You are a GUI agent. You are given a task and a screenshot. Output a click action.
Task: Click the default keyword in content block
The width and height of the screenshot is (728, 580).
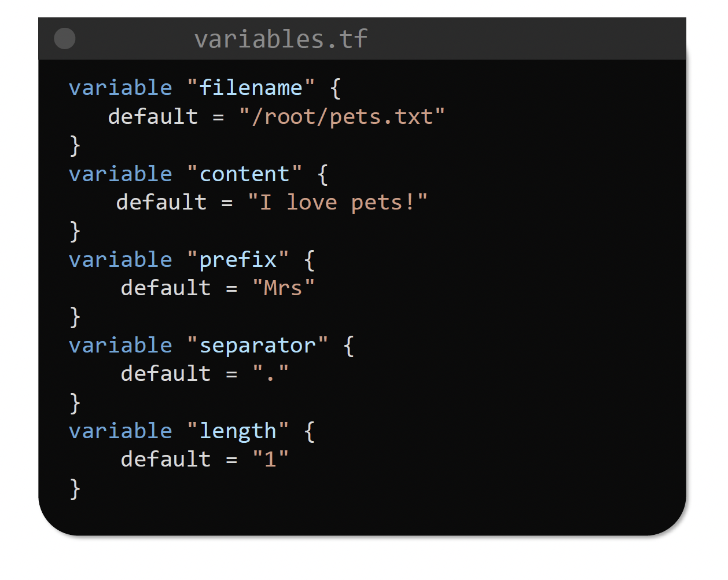[x=161, y=203]
